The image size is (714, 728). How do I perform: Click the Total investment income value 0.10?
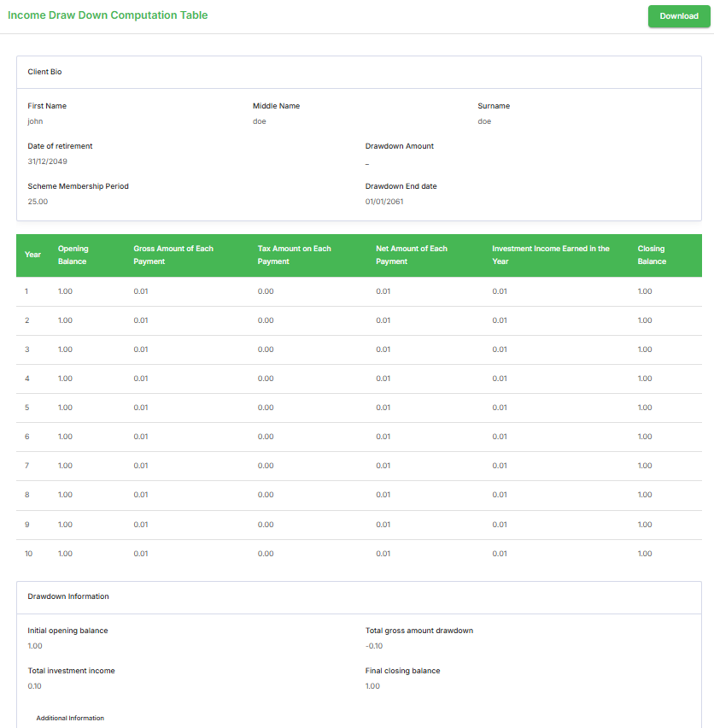(x=34, y=686)
